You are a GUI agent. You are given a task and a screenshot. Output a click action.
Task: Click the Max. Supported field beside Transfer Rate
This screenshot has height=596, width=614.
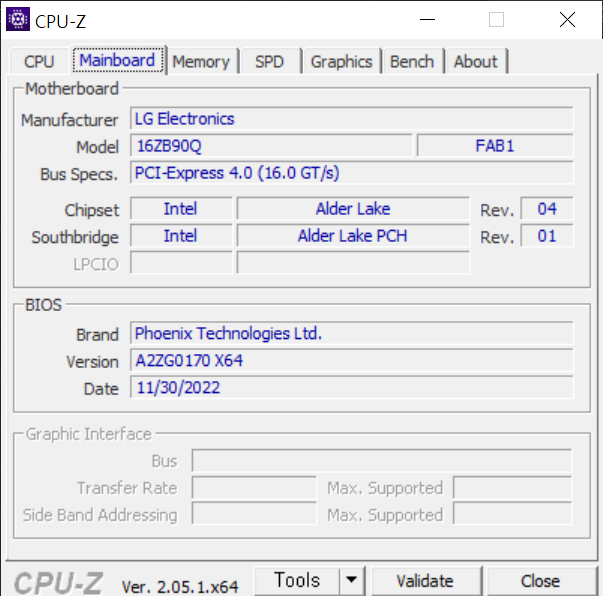513,488
